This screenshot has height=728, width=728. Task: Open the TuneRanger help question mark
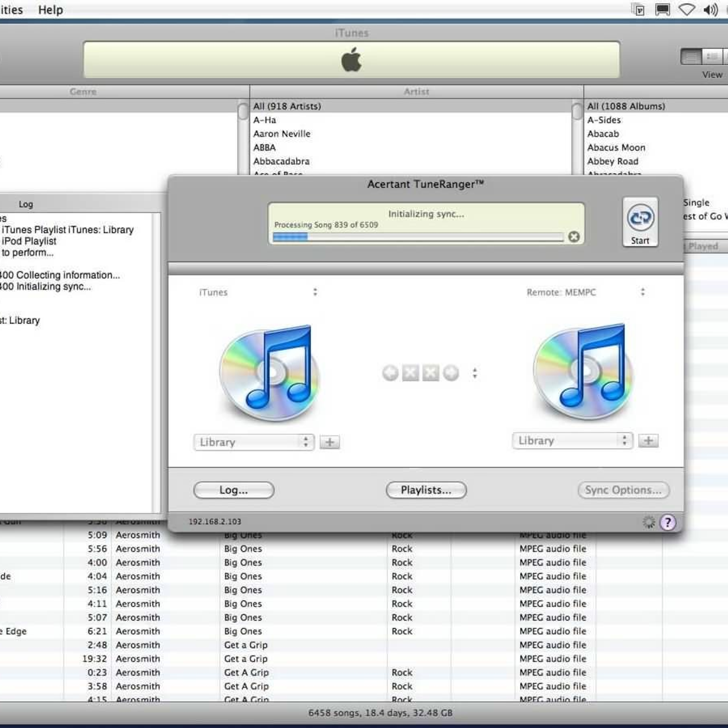click(668, 522)
